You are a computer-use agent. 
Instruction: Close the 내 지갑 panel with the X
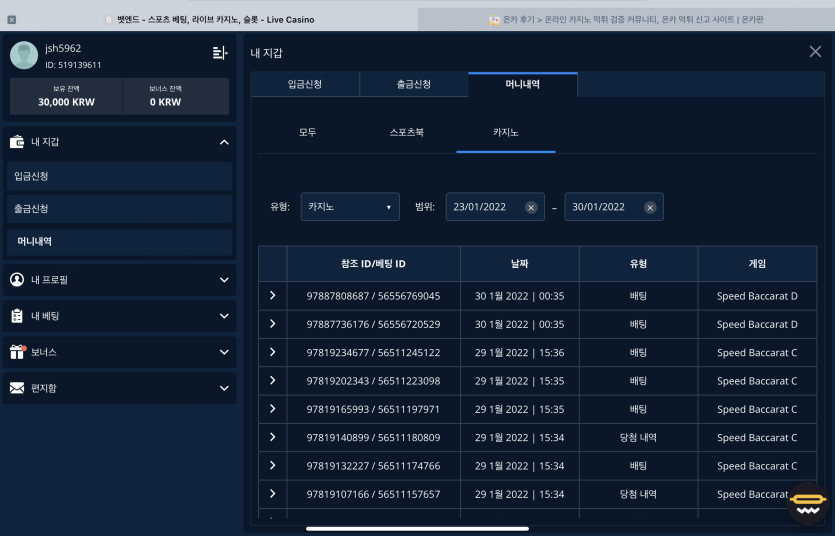click(x=815, y=52)
